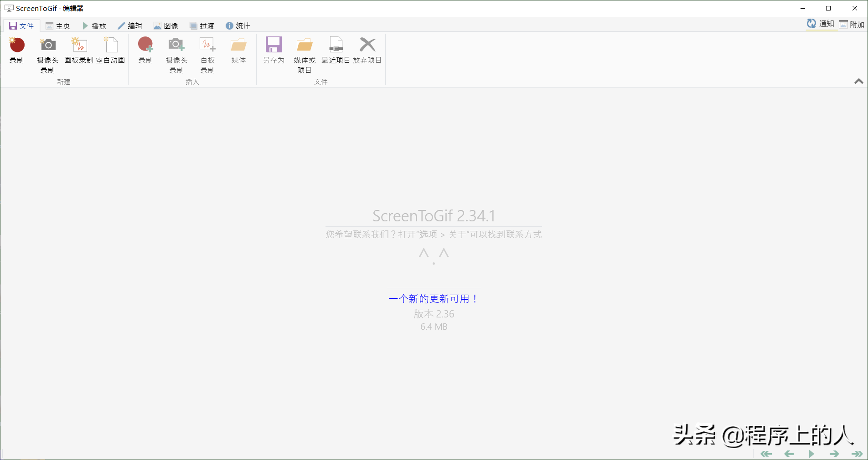
Task: Go to the next frame
Action: (834, 454)
